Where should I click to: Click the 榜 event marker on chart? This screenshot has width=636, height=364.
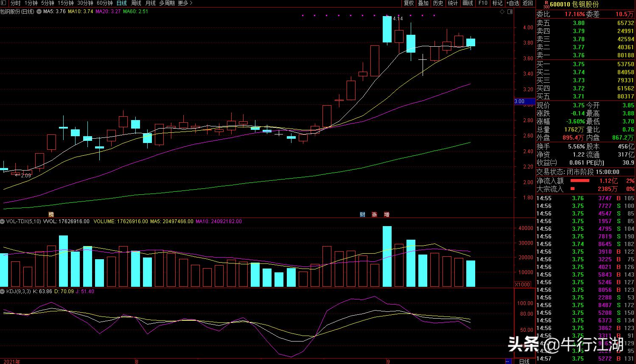point(51,214)
